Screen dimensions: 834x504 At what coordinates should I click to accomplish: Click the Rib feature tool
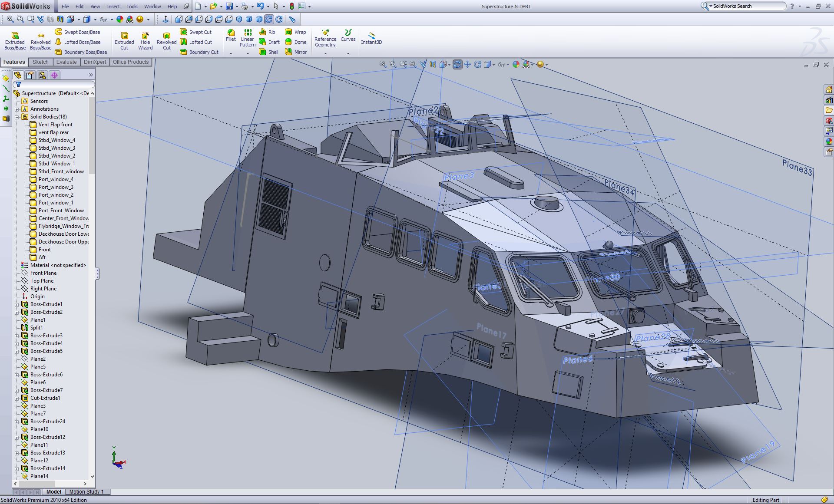[267, 32]
